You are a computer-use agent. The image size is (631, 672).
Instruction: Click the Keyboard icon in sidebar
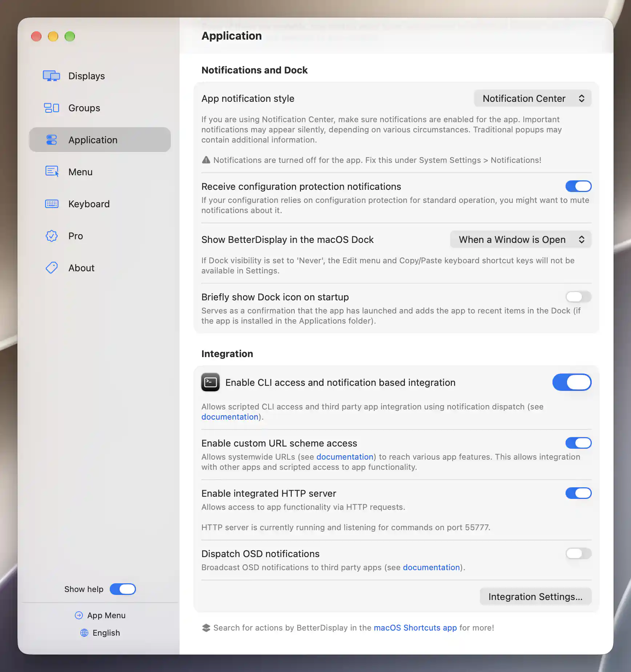(52, 204)
